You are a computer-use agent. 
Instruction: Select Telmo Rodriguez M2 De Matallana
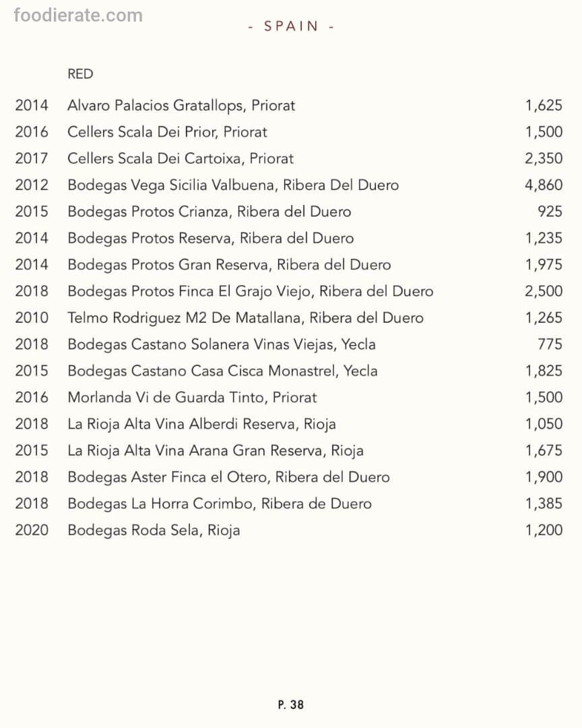point(245,317)
